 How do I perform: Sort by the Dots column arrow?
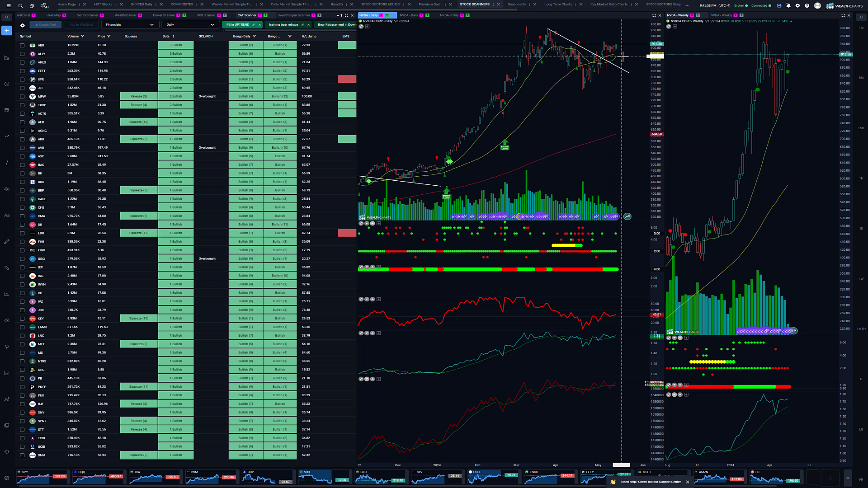[173, 37]
